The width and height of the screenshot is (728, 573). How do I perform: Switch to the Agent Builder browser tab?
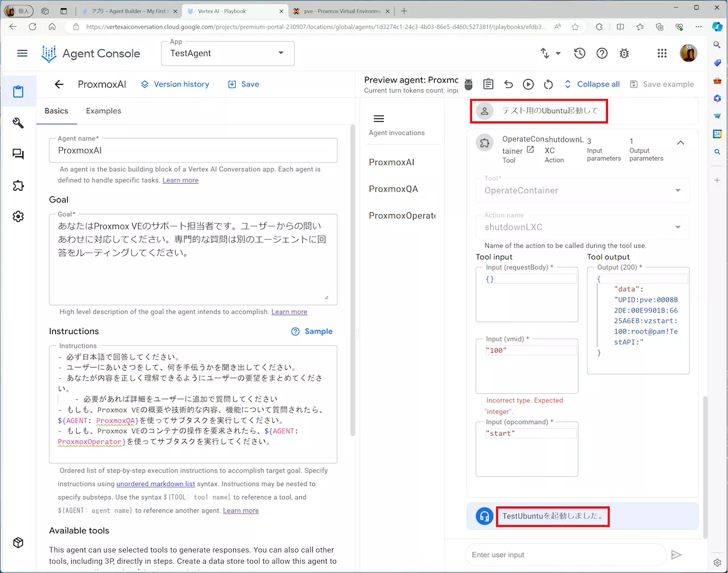click(130, 11)
